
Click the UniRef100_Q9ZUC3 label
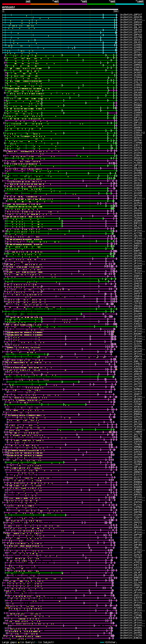[x=131, y=40]
